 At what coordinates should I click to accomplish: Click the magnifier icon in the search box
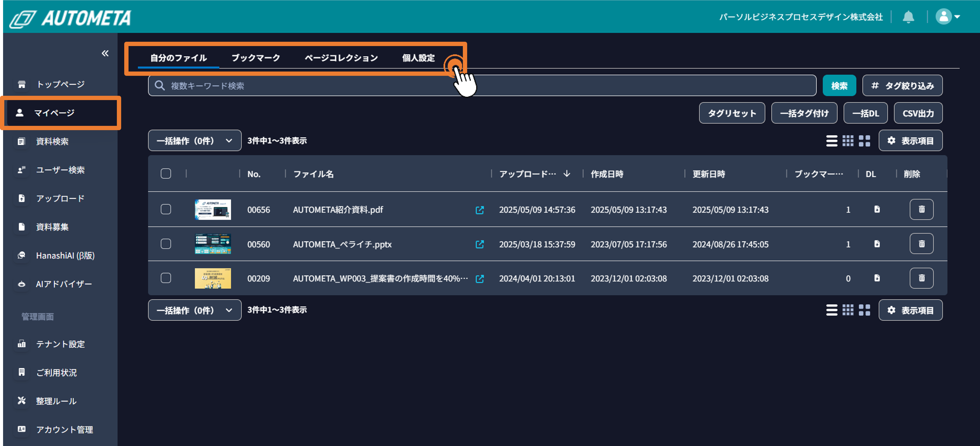click(x=160, y=86)
